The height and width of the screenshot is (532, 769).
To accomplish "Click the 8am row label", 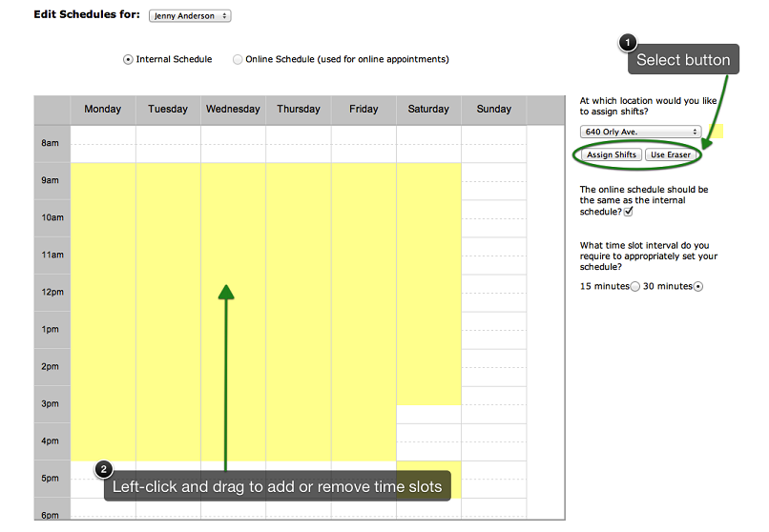I will click(x=52, y=144).
